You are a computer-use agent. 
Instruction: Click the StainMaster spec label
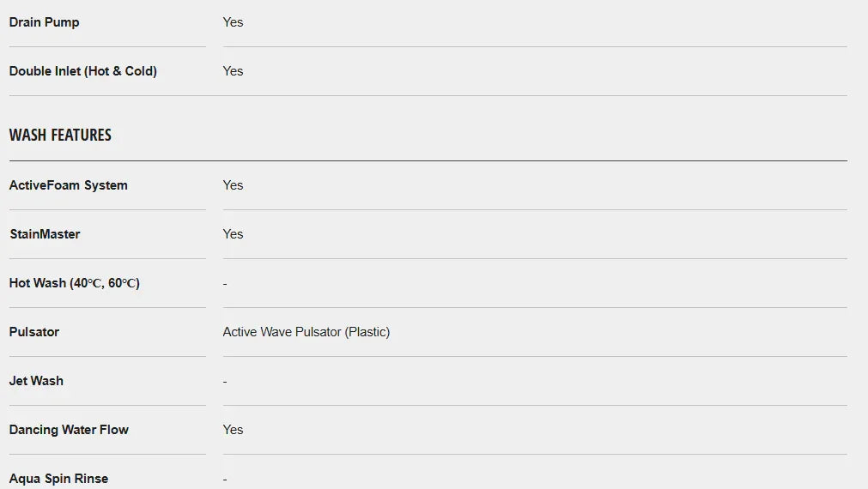(x=45, y=234)
